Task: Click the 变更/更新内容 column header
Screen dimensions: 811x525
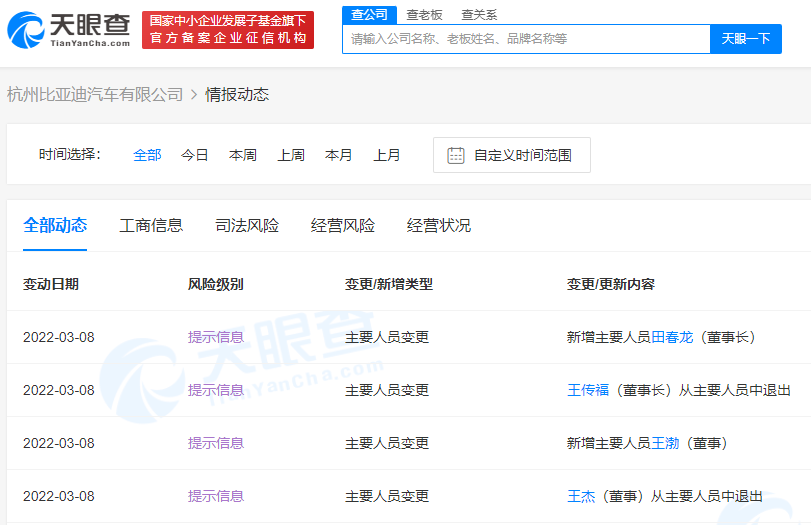Action: 610,284
